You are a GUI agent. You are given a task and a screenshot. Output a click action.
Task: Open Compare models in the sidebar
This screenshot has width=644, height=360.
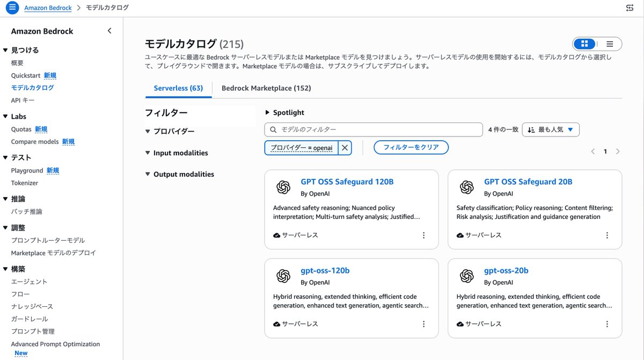coord(35,142)
